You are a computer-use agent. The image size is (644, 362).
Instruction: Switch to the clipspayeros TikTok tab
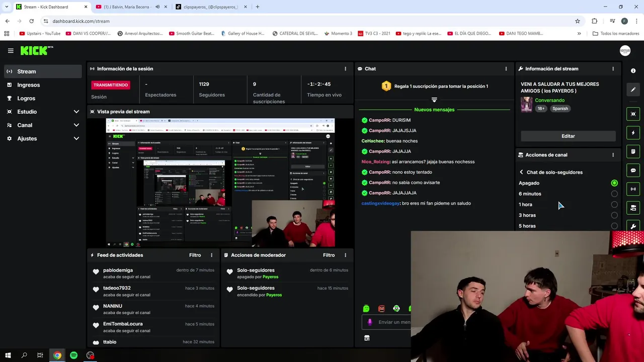pyautogui.click(x=211, y=7)
